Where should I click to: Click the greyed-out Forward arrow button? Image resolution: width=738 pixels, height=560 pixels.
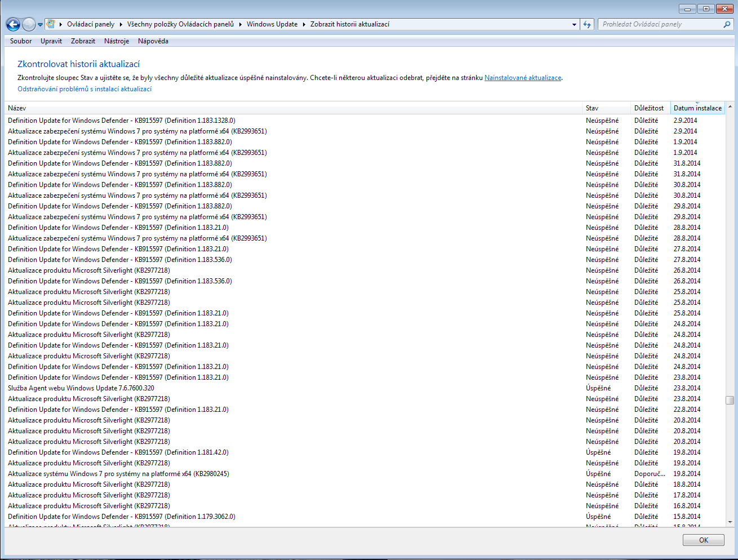pos(29,24)
